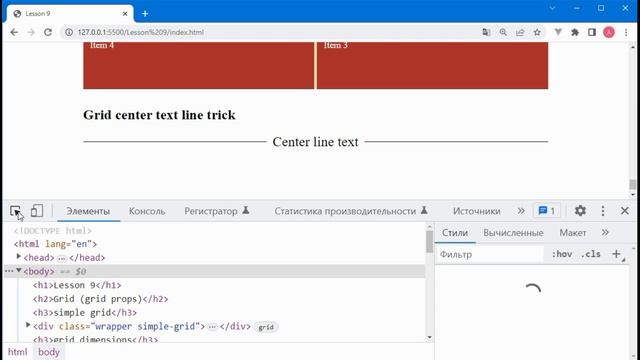This screenshot has width=640, height=360.
Task: Select the h2 Grid (grid props) line
Action: click(x=100, y=299)
